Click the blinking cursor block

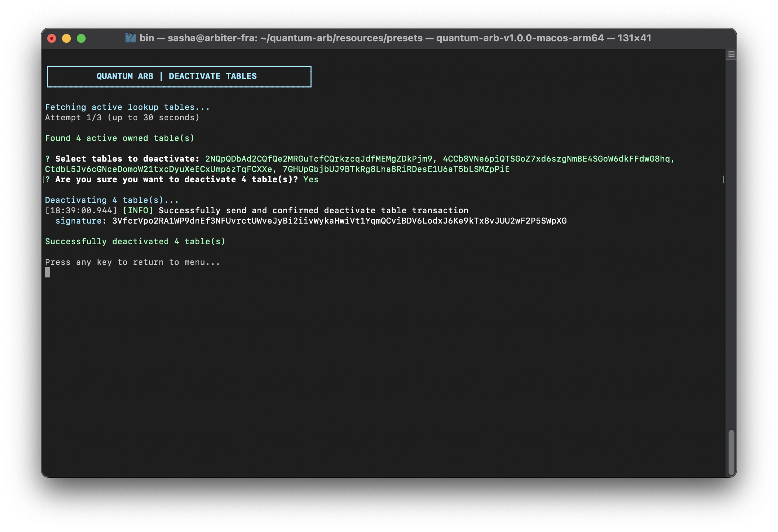(x=48, y=272)
